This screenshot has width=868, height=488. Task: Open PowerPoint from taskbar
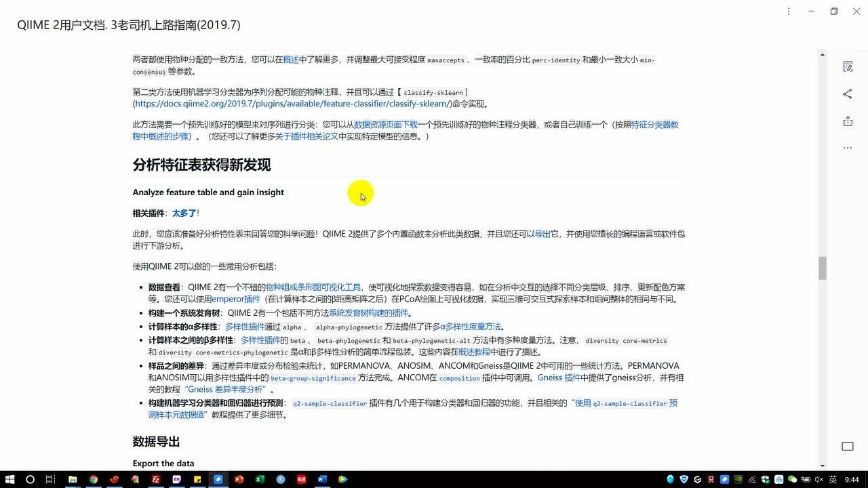[239, 479]
